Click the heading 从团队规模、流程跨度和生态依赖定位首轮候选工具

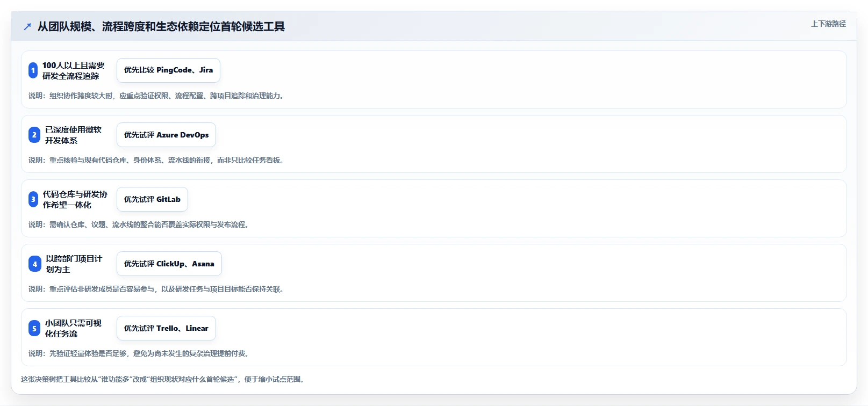161,26
